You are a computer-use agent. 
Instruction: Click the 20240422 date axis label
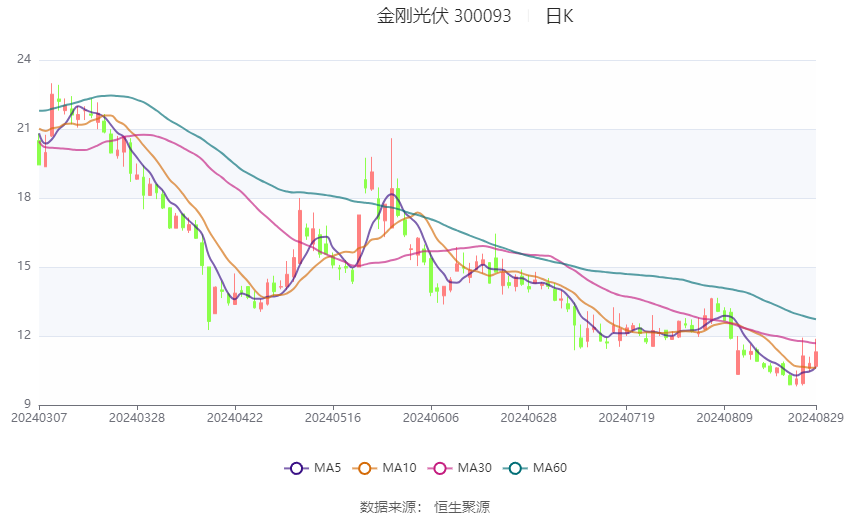(235, 418)
